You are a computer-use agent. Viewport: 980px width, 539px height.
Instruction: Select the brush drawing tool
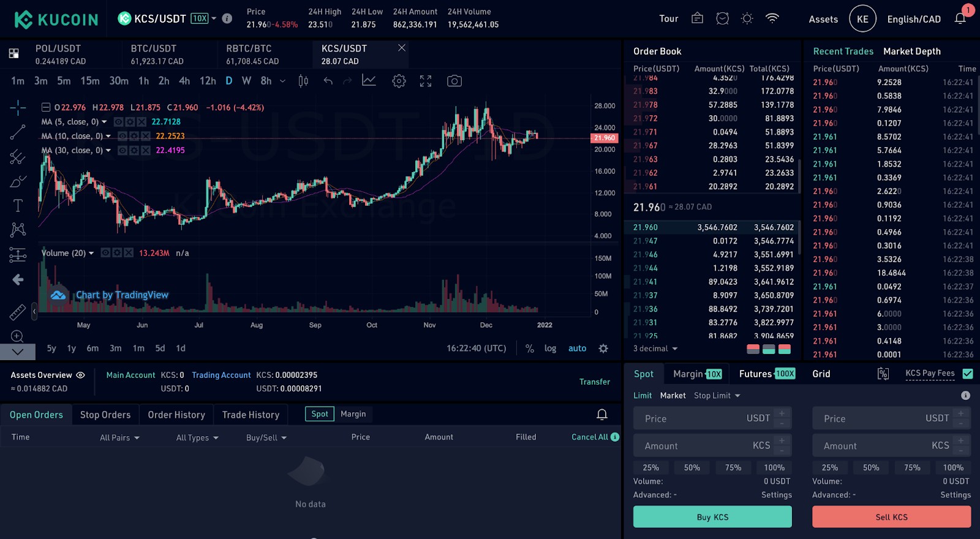(18, 181)
